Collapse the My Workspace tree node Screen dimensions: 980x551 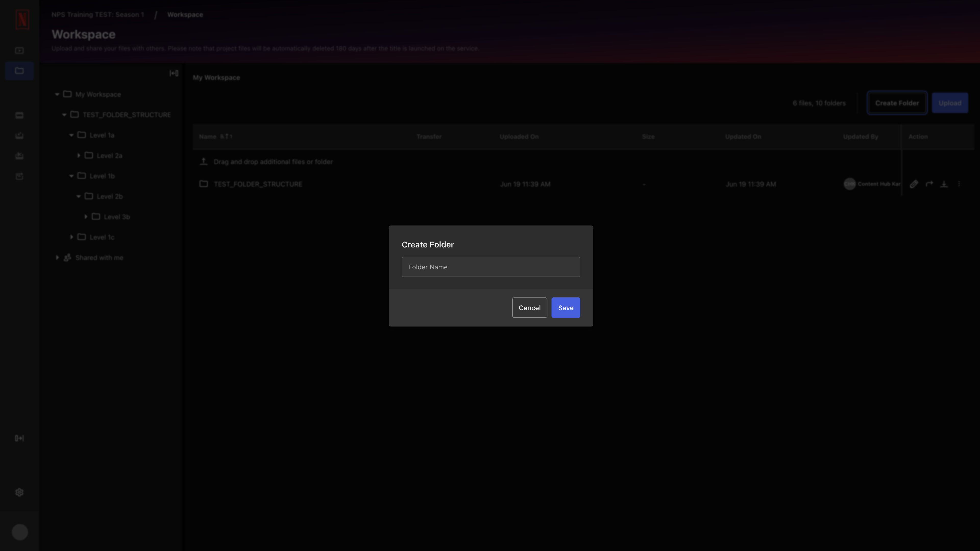click(x=57, y=94)
